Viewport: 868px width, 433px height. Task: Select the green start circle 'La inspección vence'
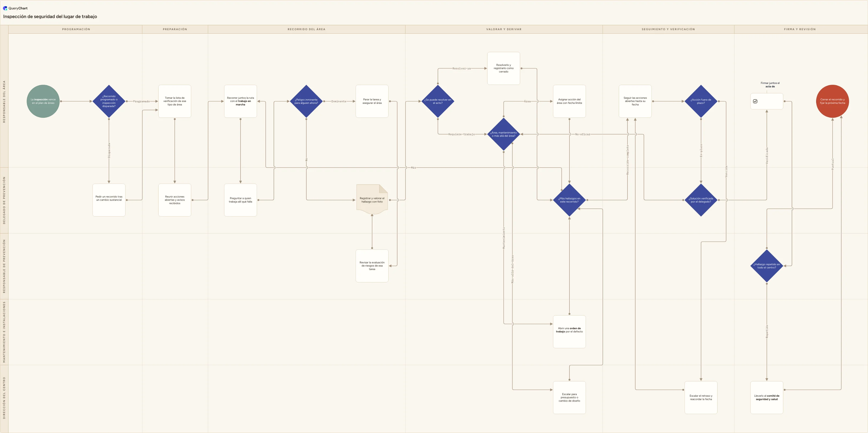pyautogui.click(x=43, y=101)
